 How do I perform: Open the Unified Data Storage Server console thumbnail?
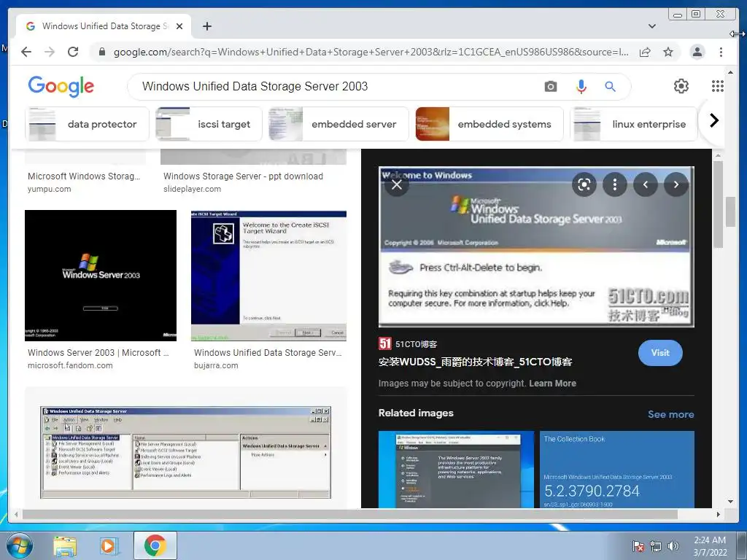[x=186, y=452]
